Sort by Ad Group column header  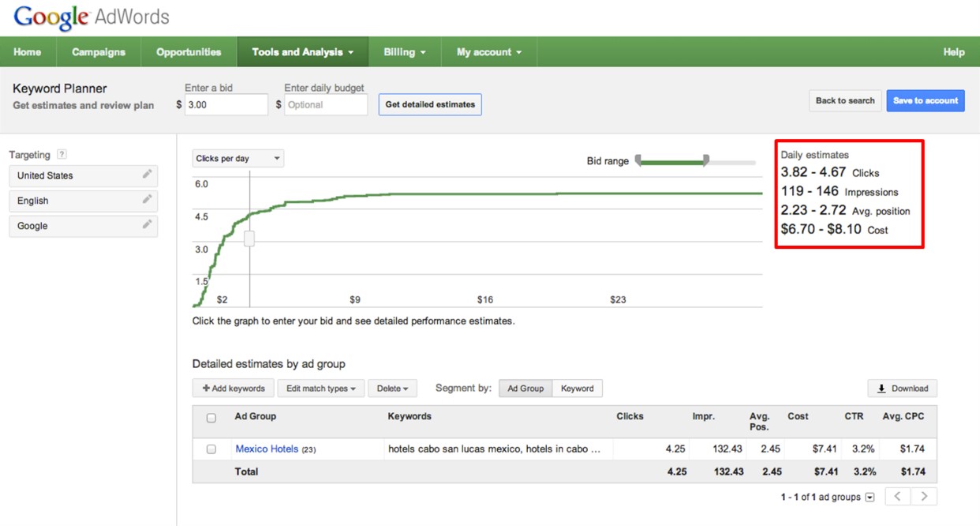tap(256, 416)
